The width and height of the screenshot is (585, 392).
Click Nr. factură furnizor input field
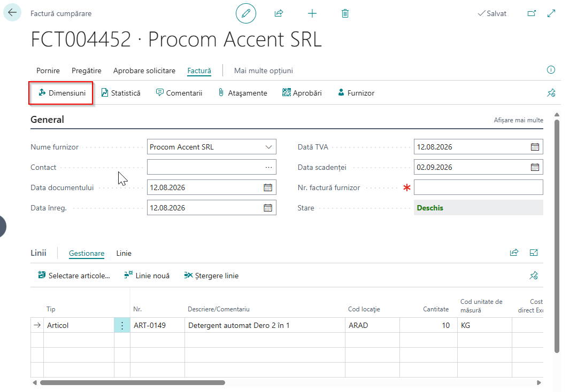coord(478,187)
